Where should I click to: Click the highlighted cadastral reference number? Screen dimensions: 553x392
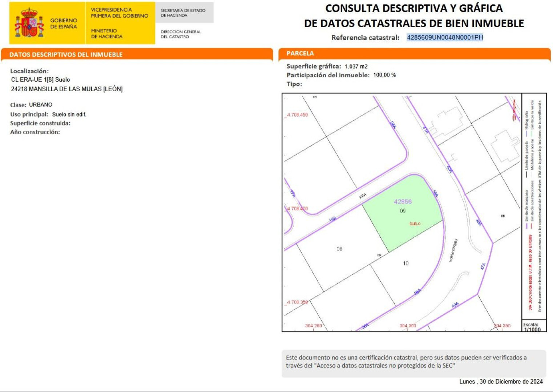click(445, 37)
